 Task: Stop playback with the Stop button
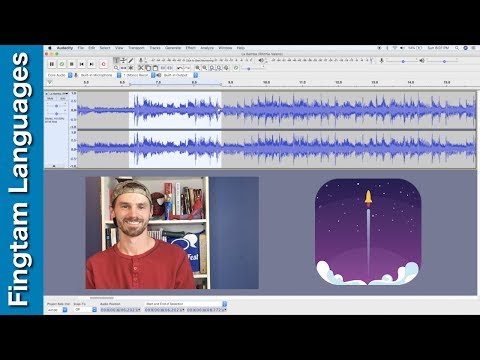point(72,64)
